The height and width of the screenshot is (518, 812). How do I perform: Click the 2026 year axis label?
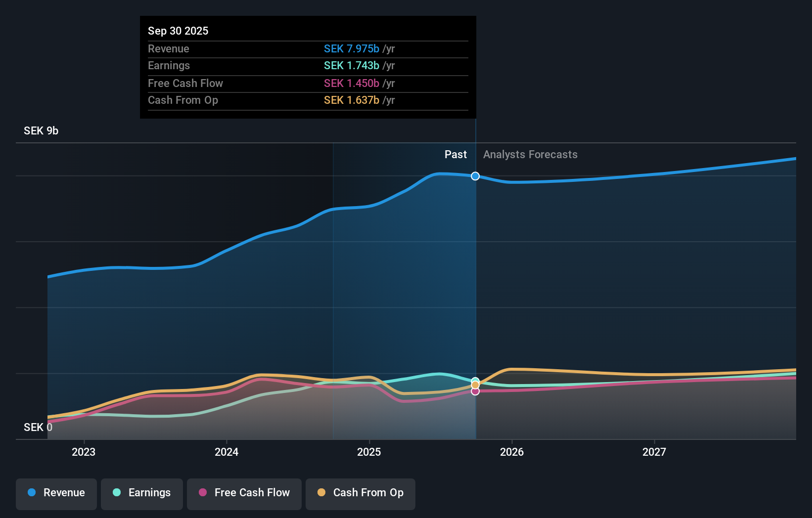(x=512, y=452)
